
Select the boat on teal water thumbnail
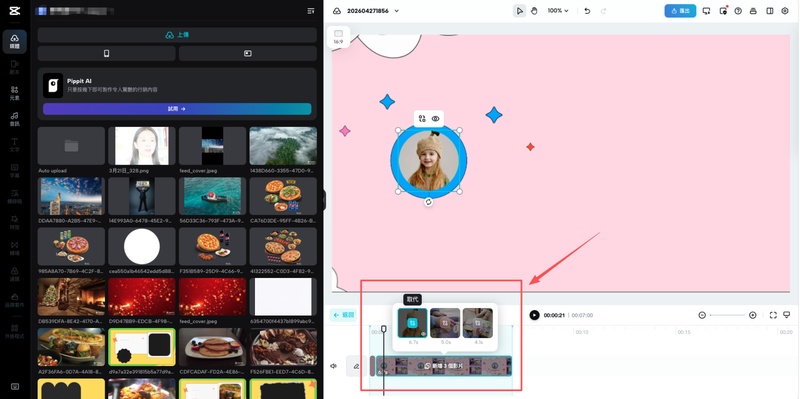(212, 196)
